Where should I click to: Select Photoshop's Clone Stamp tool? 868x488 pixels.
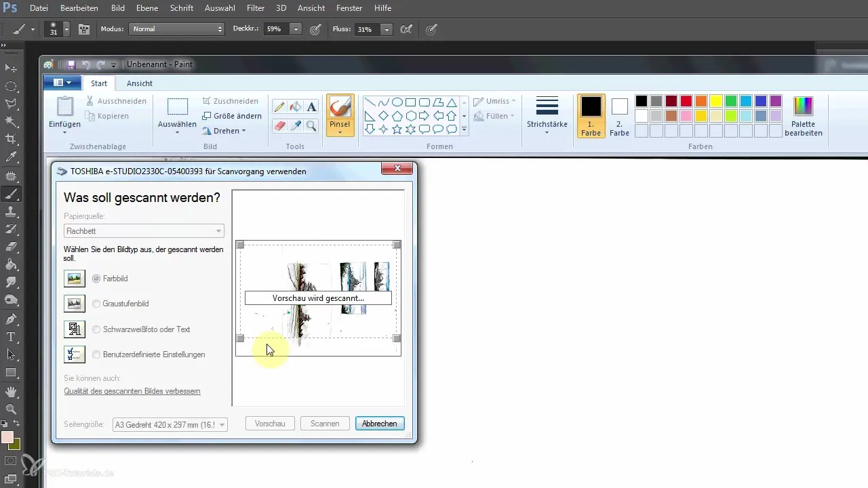[x=11, y=212]
